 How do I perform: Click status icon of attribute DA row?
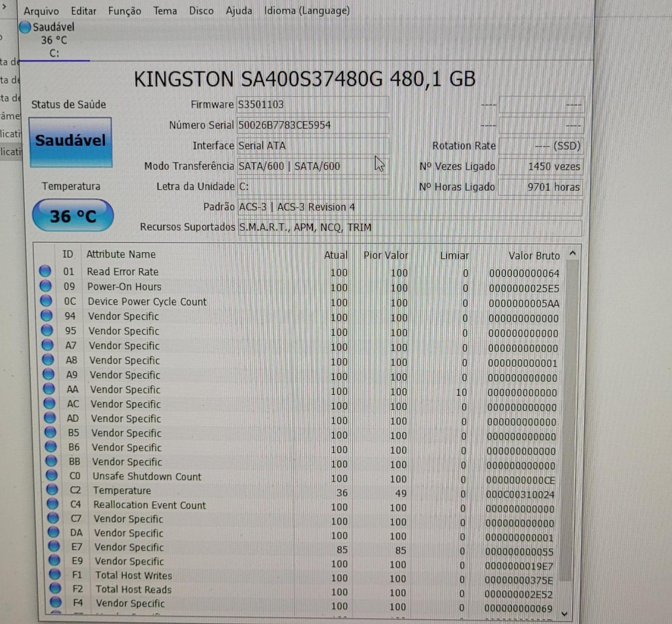53,532
